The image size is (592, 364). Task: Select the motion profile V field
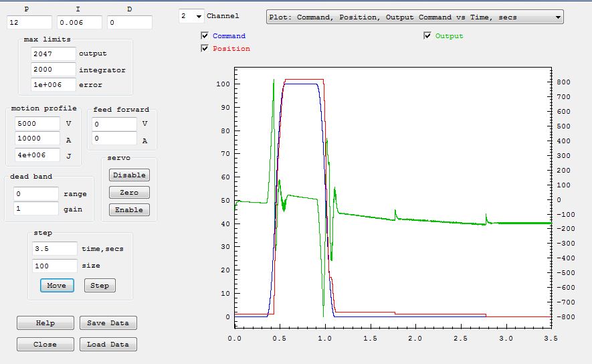coord(37,124)
